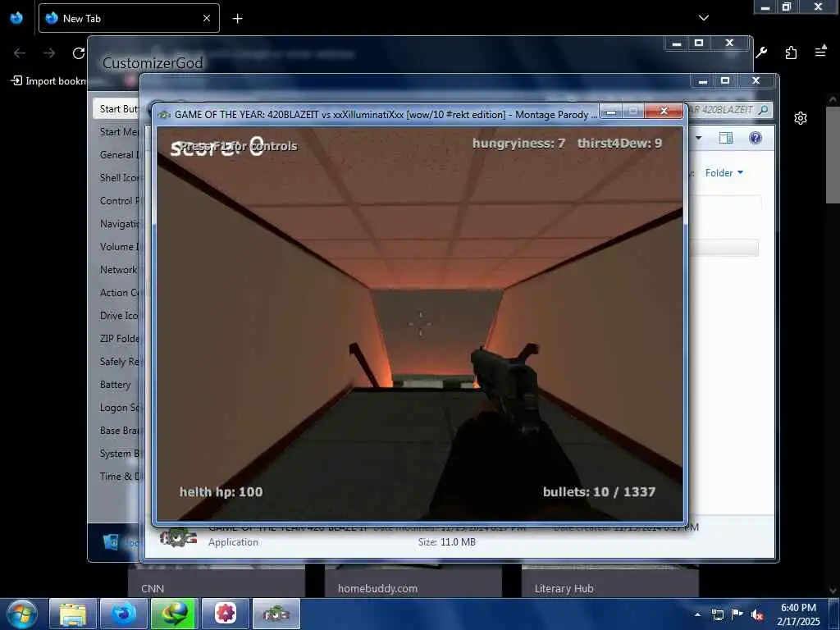Screen dimensions: 840x630
Task: Toggle the Explorer preview pane icon
Action: 726,138
